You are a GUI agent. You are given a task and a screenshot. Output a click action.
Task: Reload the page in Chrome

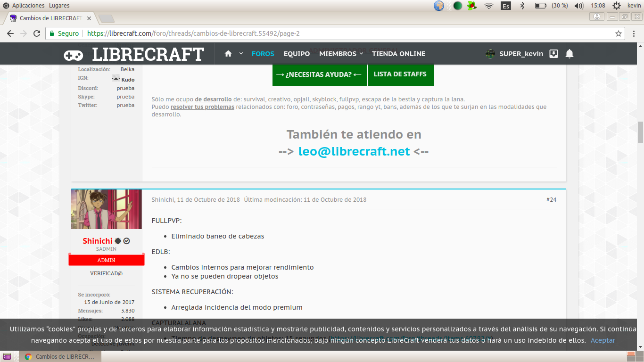pos(37,33)
